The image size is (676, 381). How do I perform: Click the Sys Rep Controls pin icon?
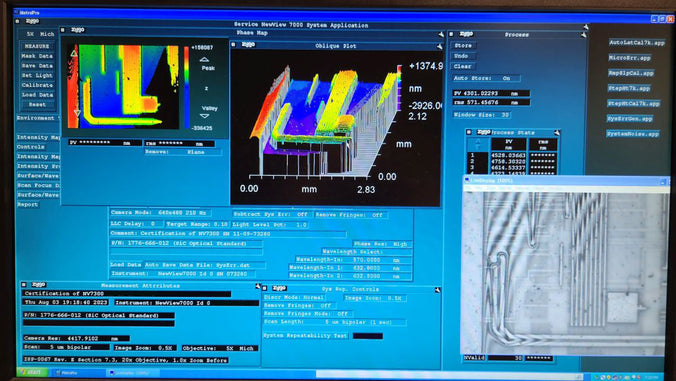[x=437, y=290]
